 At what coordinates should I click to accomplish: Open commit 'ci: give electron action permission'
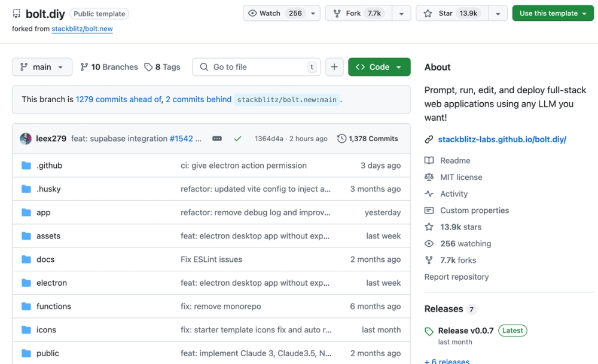point(244,166)
